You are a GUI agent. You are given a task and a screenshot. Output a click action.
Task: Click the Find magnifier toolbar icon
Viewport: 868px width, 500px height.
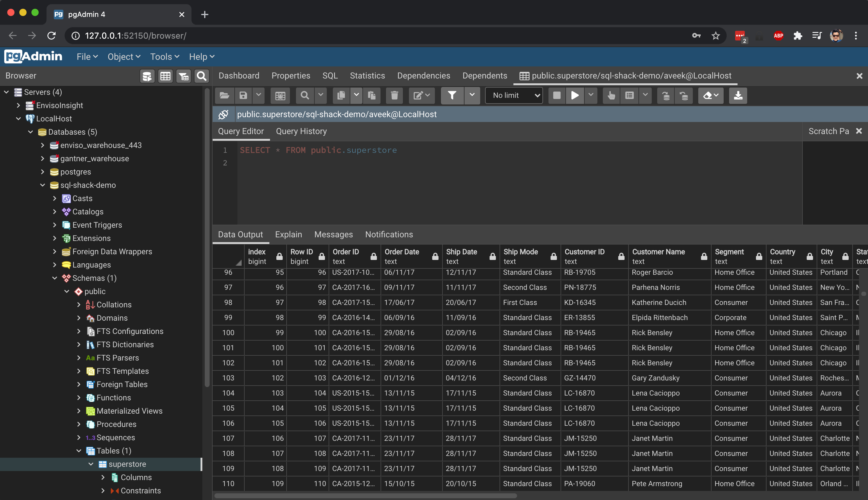point(305,95)
